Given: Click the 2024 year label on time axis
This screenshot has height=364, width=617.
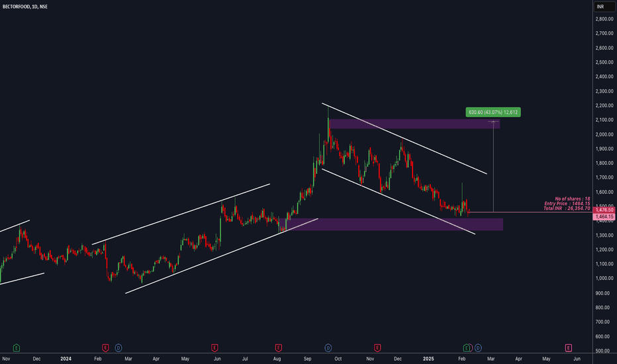Looking at the screenshot, I should (66, 359).
